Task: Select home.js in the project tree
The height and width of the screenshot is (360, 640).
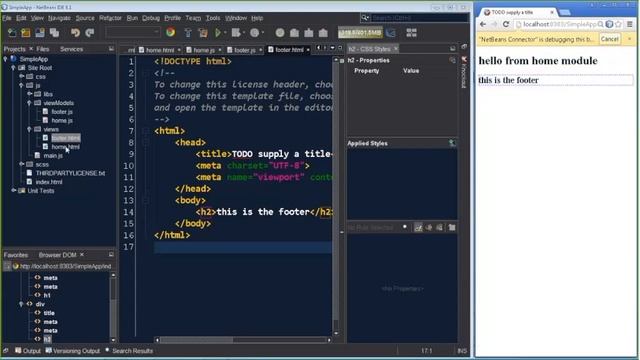Action: click(62, 120)
